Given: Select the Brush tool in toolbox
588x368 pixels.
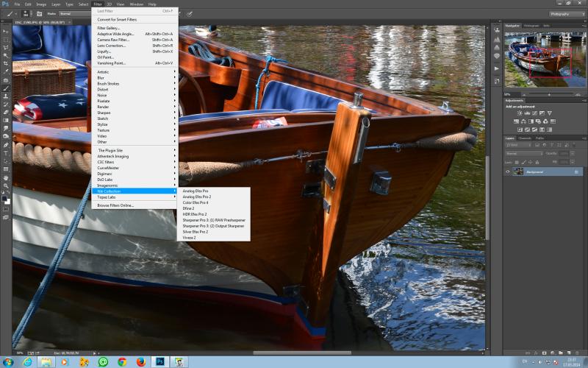Looking at the screenshot, I should (x=6, y=88).
